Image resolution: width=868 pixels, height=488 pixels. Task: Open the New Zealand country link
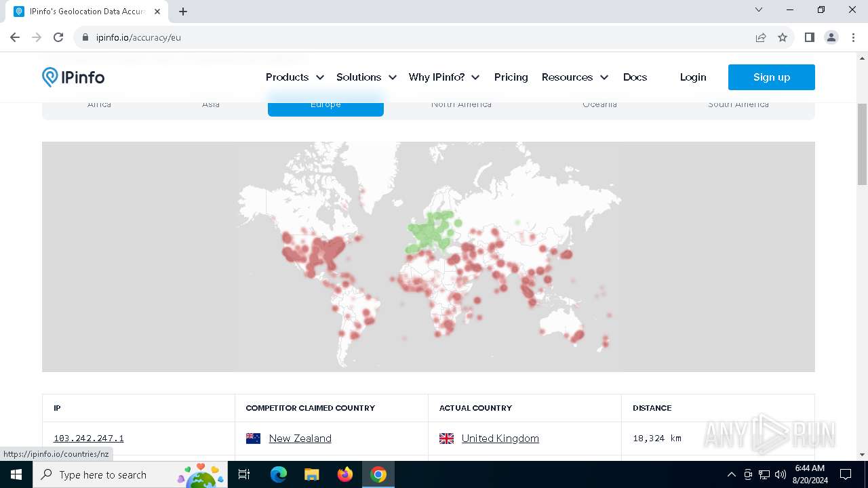300,439
